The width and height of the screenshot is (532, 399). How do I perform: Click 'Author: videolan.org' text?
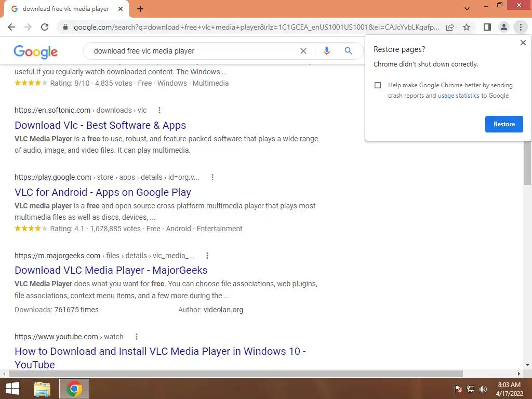[x=210, y=310]
